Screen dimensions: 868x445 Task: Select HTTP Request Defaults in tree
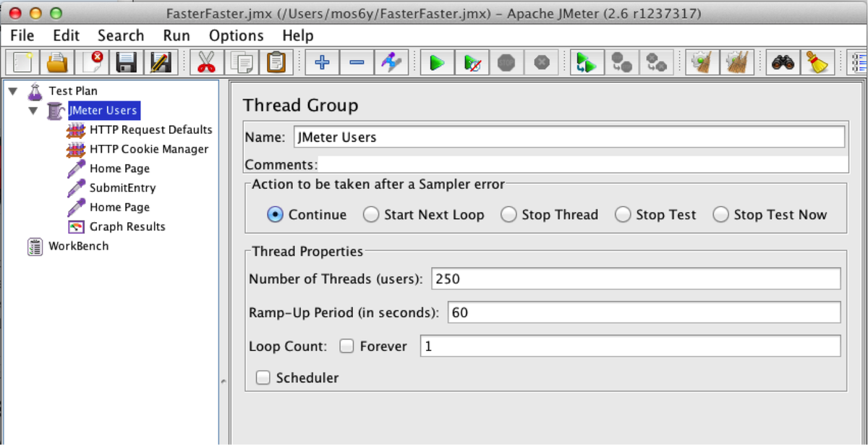pyautogui.click(x=151, y=130)
